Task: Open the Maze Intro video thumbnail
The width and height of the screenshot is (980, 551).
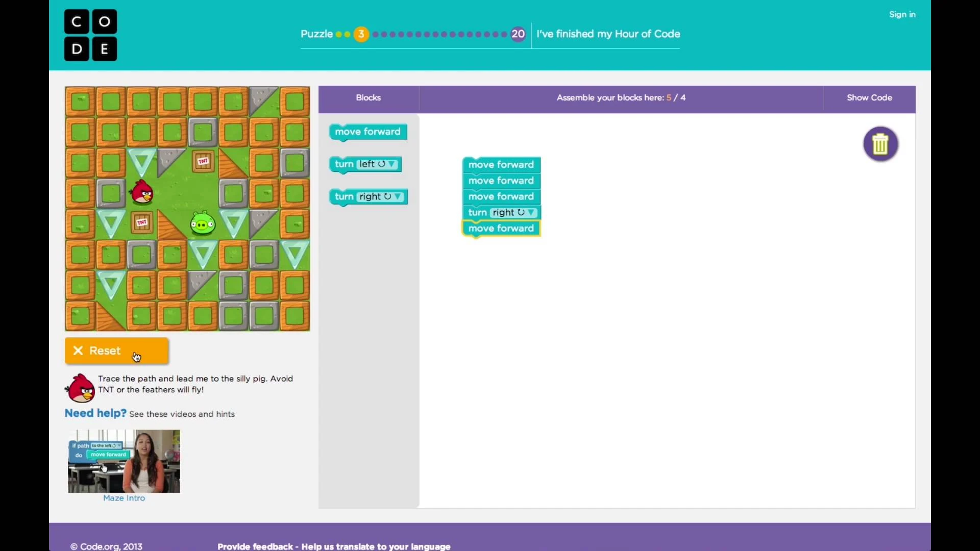Action: tap(124, 461)
